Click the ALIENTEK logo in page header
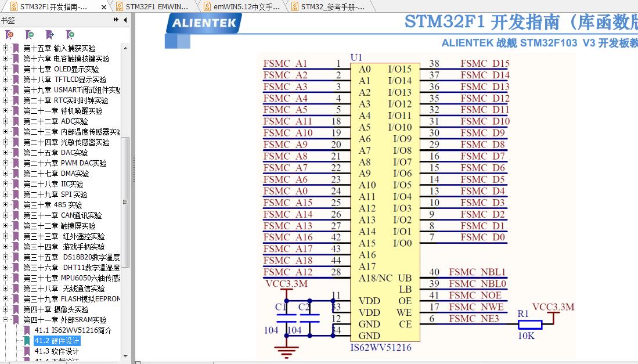This screenshot has height=364, width=638. (204, 23)
